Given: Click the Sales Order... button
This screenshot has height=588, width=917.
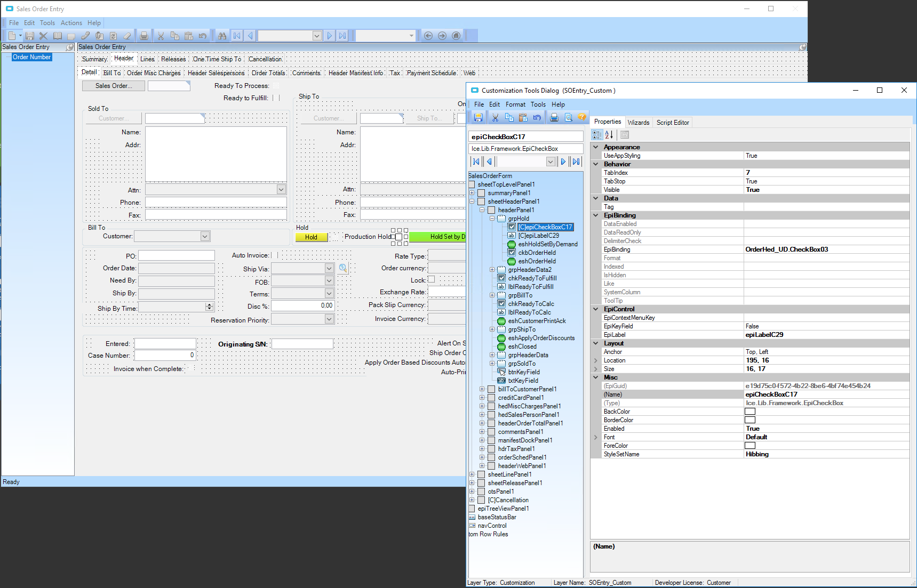Looking at the screenshot, I should [114, 86].
